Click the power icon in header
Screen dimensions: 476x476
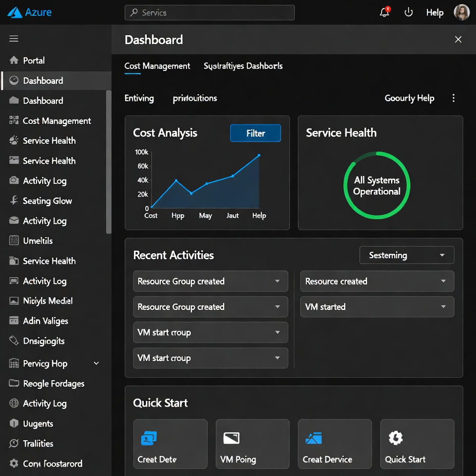[409, 13]
